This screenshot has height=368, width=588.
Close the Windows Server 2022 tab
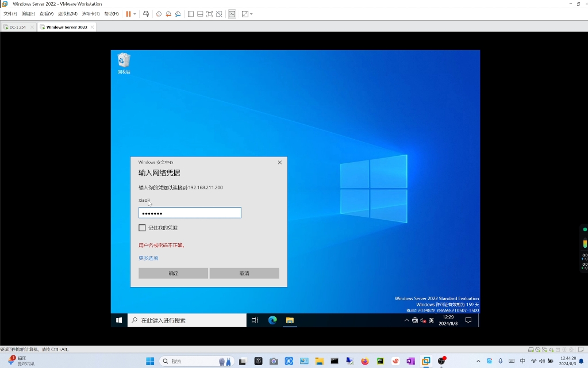click(92, 27)
